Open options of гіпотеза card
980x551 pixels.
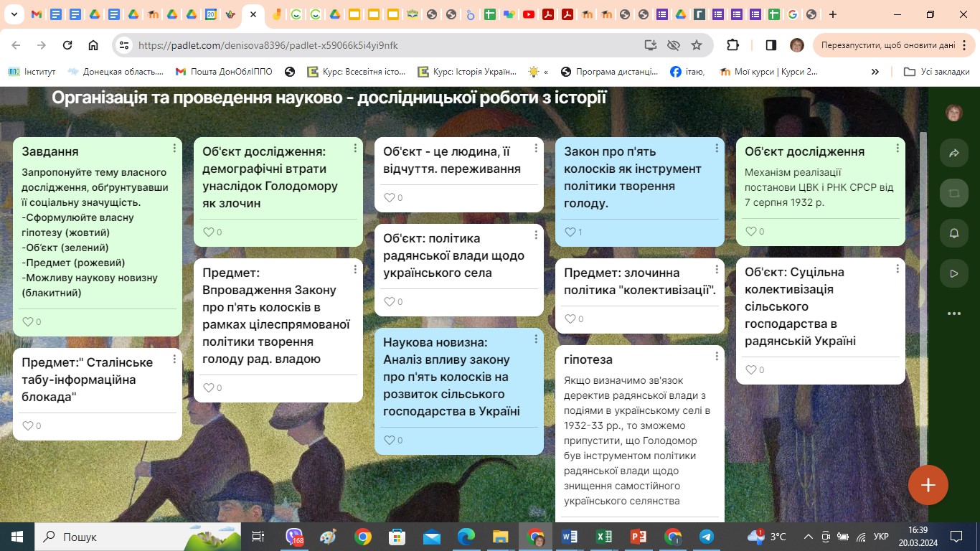717,356
